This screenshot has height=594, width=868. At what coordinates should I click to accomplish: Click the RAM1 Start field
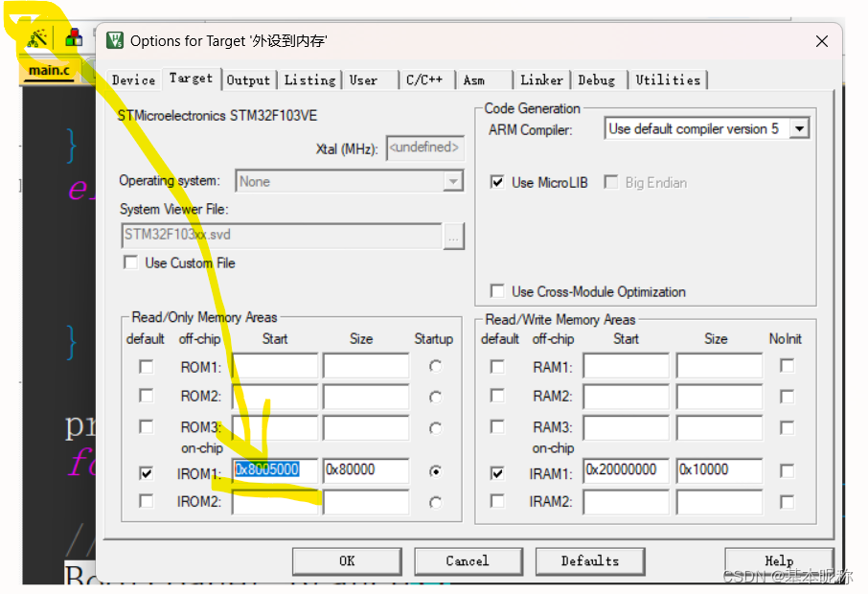626,367
